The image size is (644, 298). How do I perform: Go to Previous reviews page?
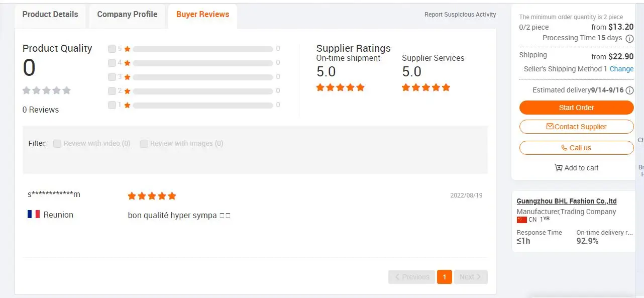point(411,277)
